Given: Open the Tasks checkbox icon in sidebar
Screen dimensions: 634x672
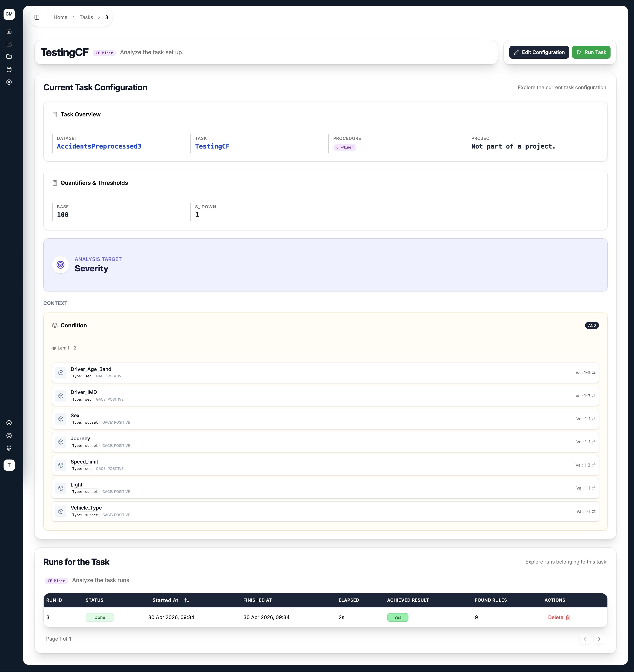Looking at the screenshot, I should click(9, 44).
